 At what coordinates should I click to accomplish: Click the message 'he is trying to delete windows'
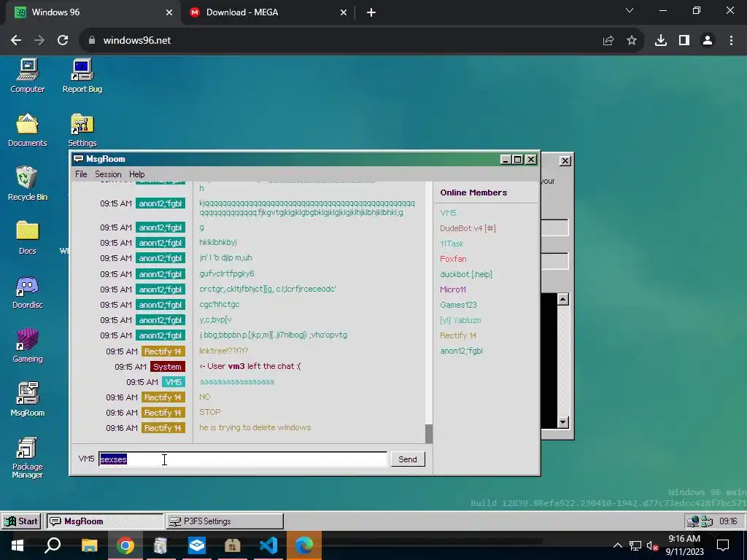[x=255, y=427]
